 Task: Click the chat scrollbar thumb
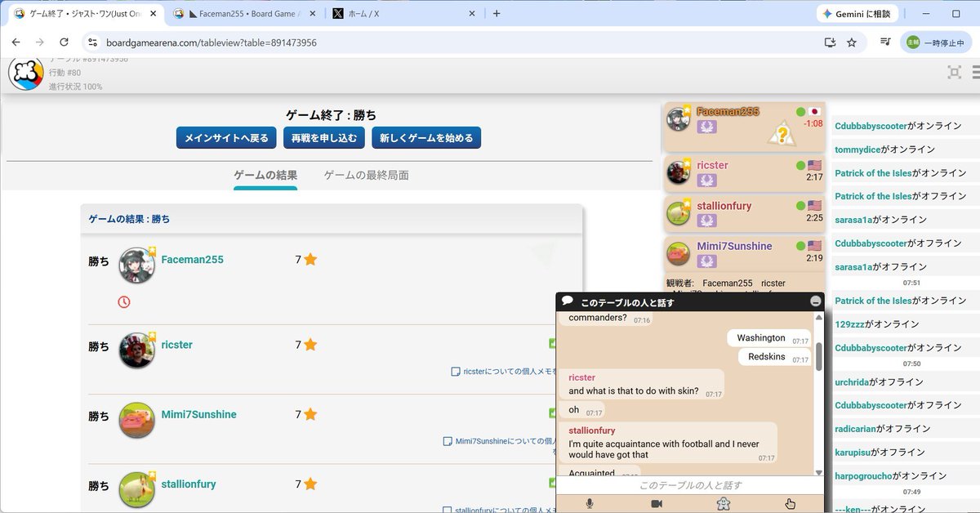(819, 358)
